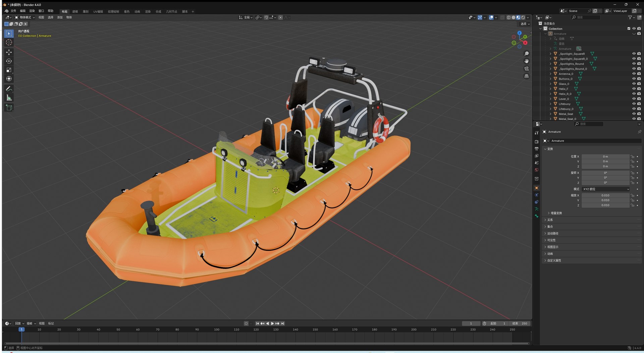Switch to the UV编辑 workspace tab
This screenshot has width=644, height=353.
[x=98, y=11]
